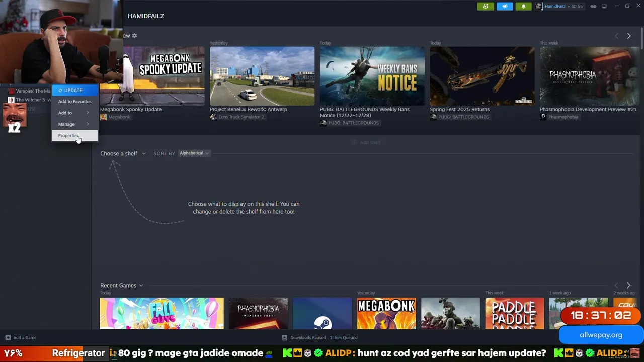
Task: Click the VR headset icon in the header
Action: pyautogui.click(x=593, y=6)
